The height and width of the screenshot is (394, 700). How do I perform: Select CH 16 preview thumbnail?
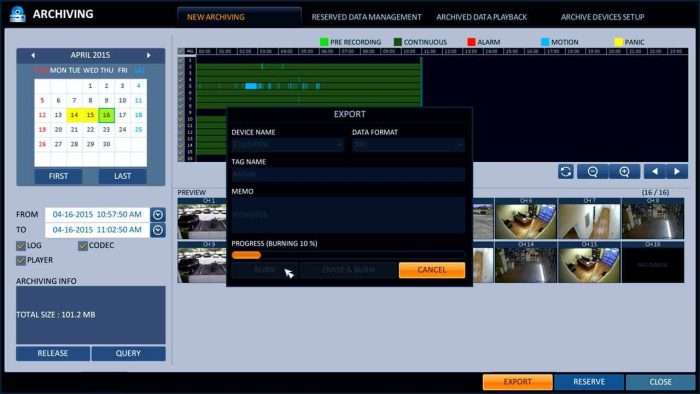click(x=652, y=262)
